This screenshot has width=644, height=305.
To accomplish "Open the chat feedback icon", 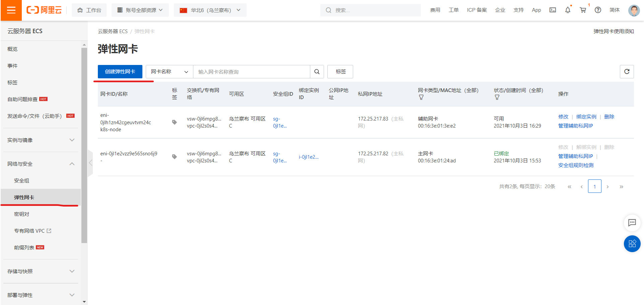I will point(632,223).
